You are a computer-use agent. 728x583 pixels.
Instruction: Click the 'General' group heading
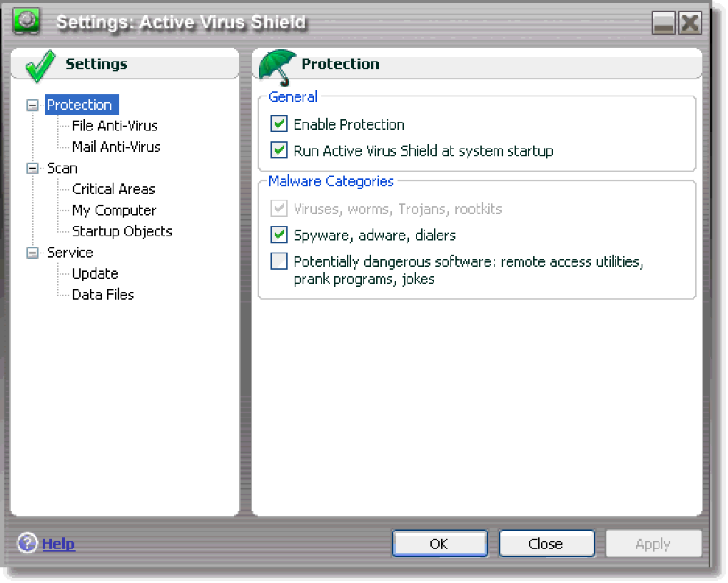click(293, 96)
